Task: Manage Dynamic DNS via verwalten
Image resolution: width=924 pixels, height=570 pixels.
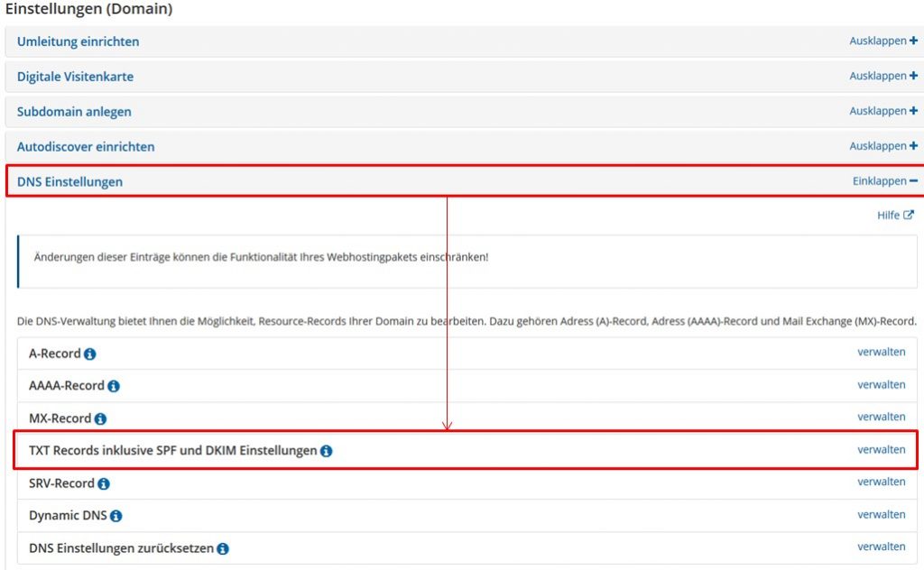Action: pyautogui.click(x=881, y=515)
